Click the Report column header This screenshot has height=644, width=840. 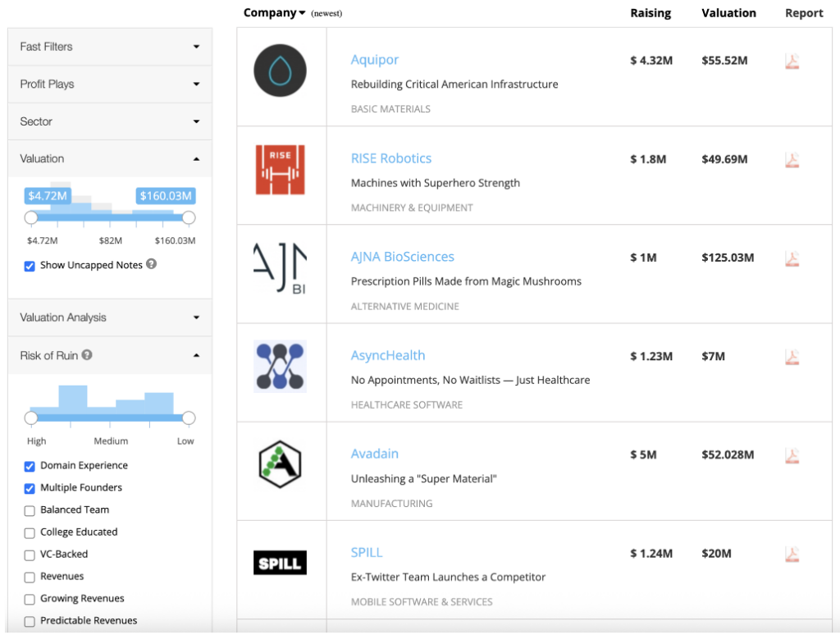804,13
